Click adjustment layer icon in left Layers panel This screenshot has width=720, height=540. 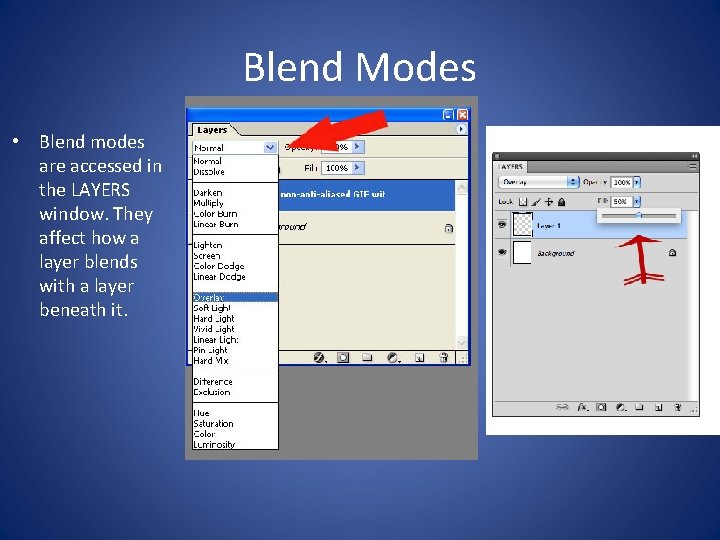(x=393, y=357)
